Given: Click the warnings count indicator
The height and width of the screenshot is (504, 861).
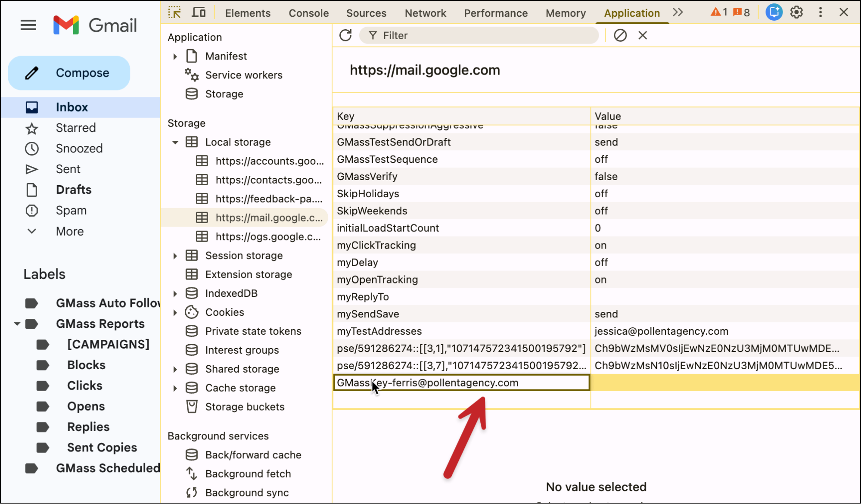Looking at the screenshot, I should 719,12.
